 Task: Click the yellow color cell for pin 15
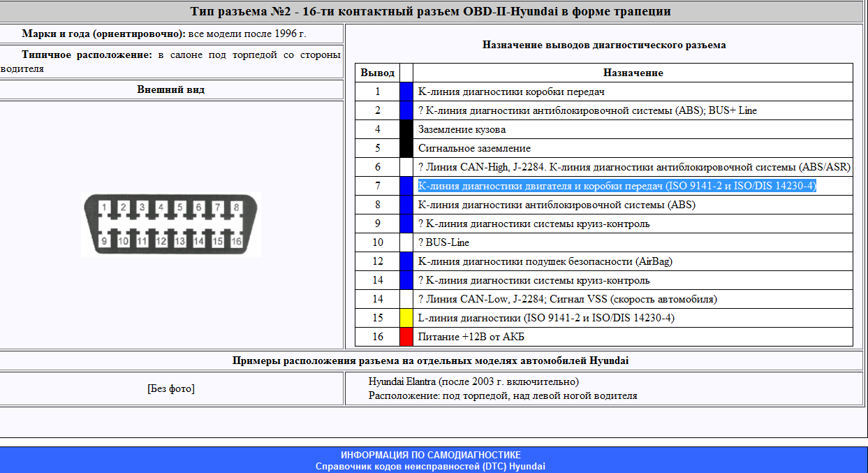[x=406, y=318]
